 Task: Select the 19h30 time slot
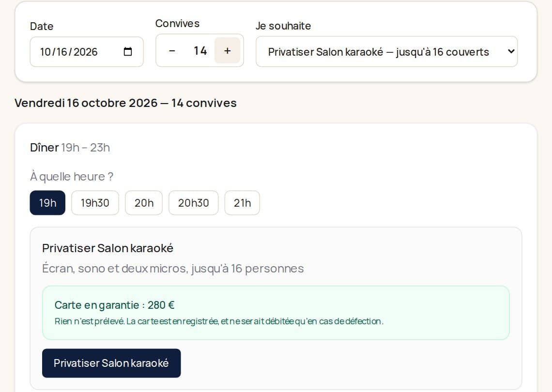(x=95, y=203)
